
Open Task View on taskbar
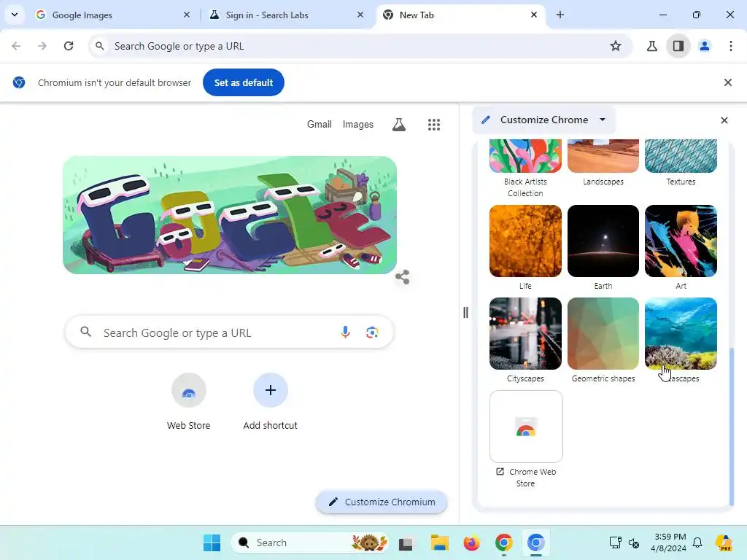click(406, 542)
